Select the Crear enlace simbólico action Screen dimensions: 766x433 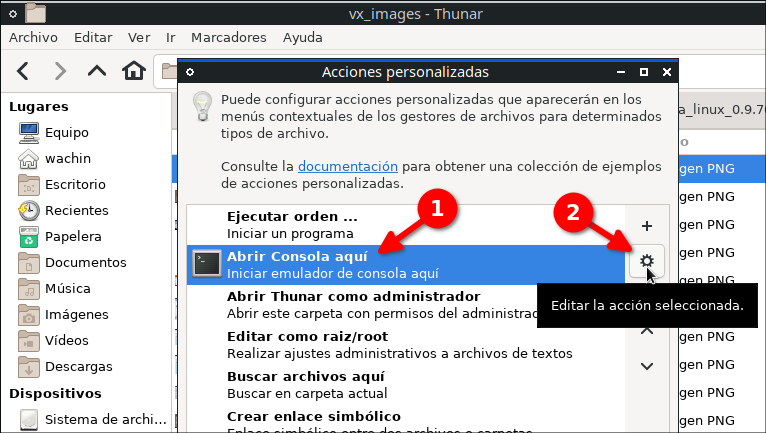405,419
